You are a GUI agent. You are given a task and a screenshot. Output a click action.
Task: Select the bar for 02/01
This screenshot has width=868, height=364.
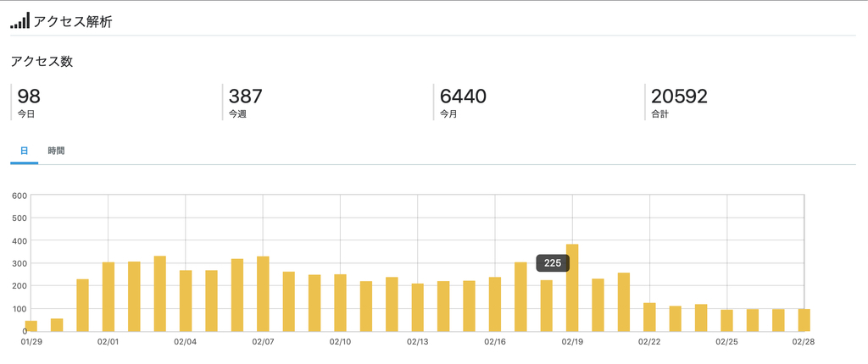(x=108, y=296)
